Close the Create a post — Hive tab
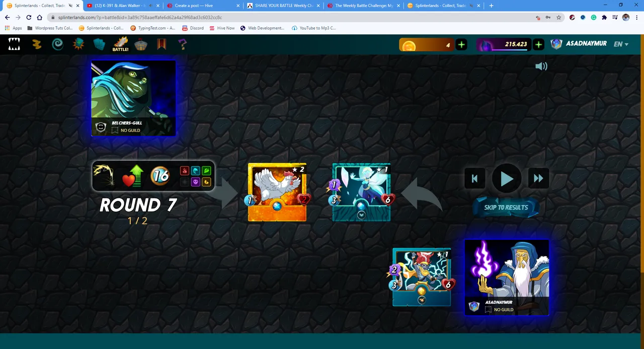Viewport: 644px width, 349px height. tap(238, 6)
